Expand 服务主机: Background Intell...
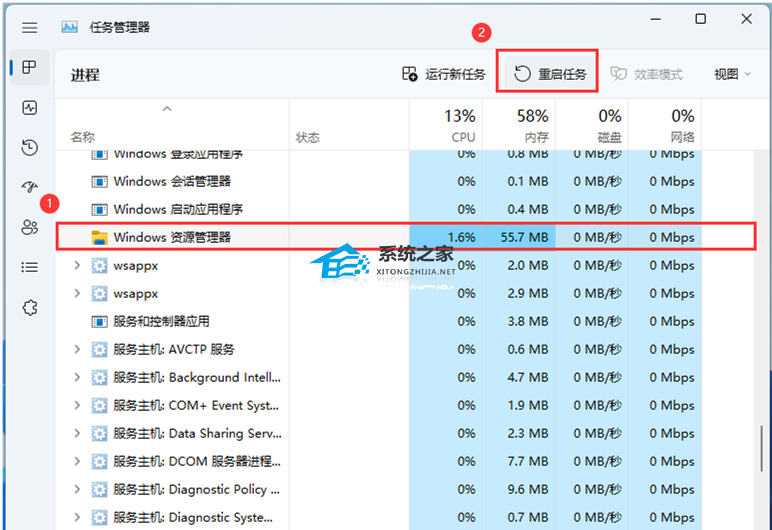772x530 pixels. point(77,378)
